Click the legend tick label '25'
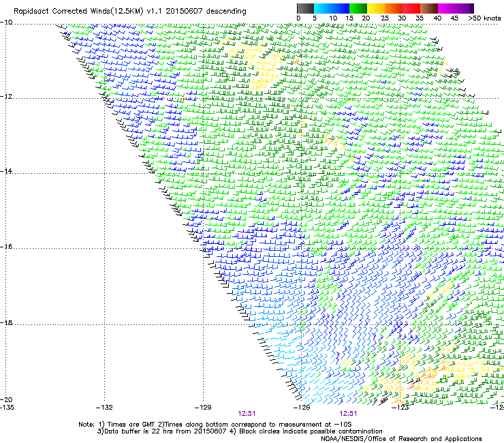The height and width of the screenshot is (443, 504). 385,18
